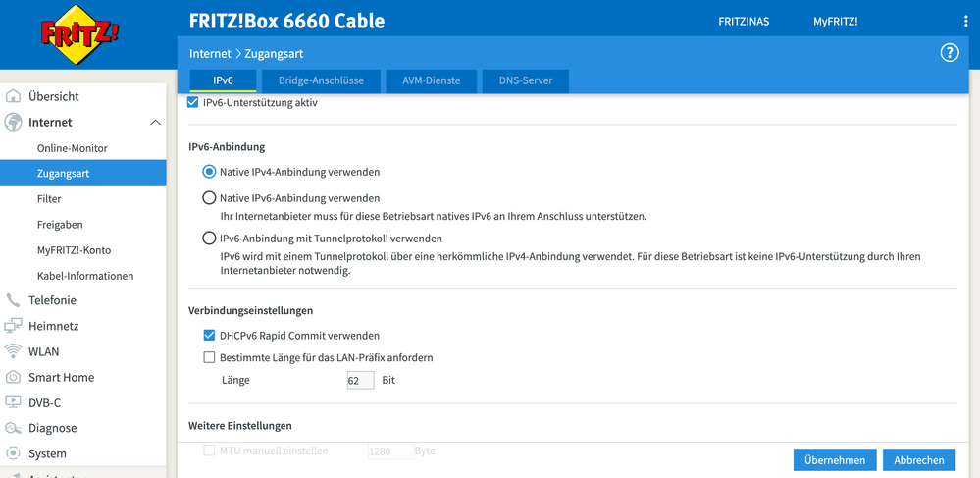Select Native IPv6-Anbindung verwenden
This screenshot has height=478, width=980.
tap(209, 198)
